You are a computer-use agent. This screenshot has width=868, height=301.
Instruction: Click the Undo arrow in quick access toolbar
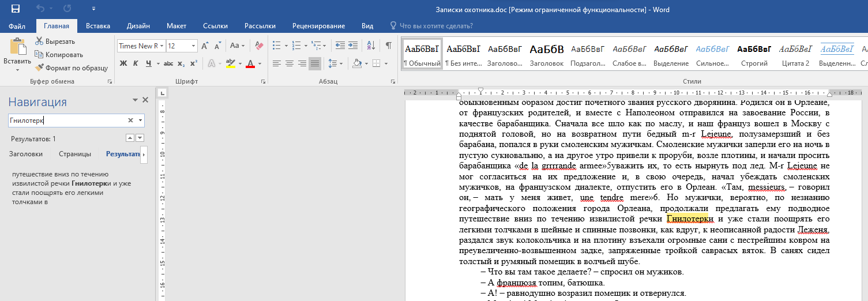(x=40, y=9)
